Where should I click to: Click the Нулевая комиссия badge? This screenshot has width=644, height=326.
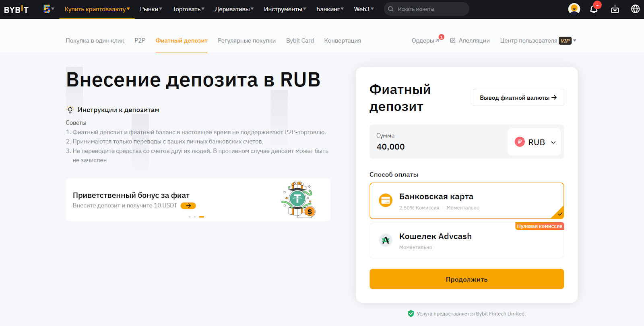click(540, 226)
